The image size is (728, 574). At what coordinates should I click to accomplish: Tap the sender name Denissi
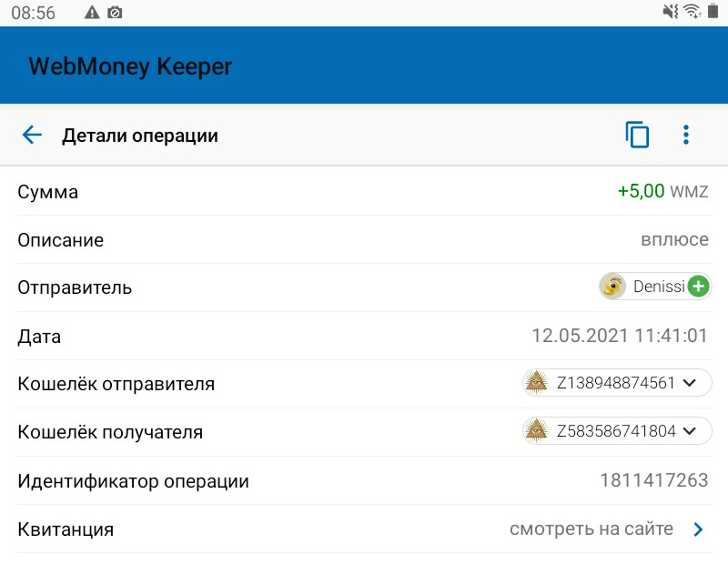pyautogui.click(x=659, y=287)
